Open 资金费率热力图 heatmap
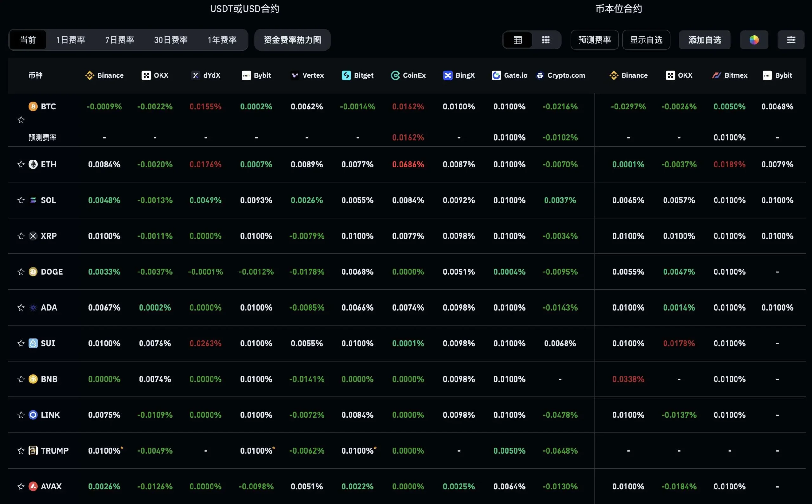 292,40
